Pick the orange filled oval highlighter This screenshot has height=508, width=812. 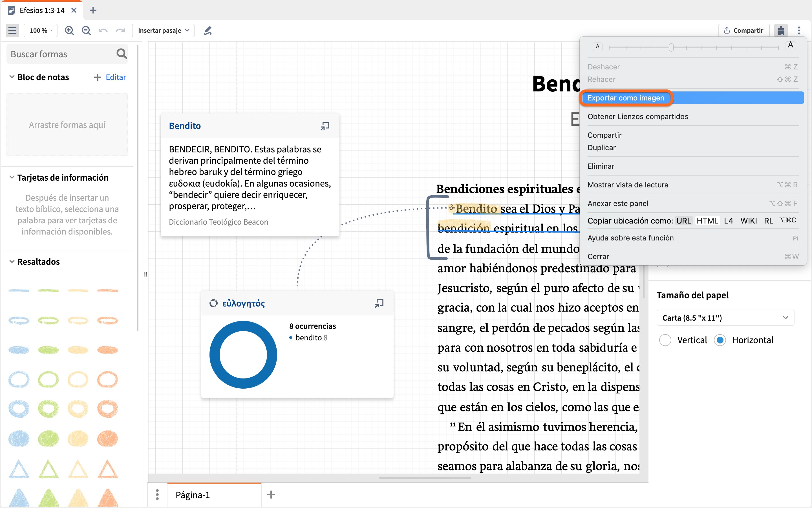pyautogui.click(x=107, y=350)
